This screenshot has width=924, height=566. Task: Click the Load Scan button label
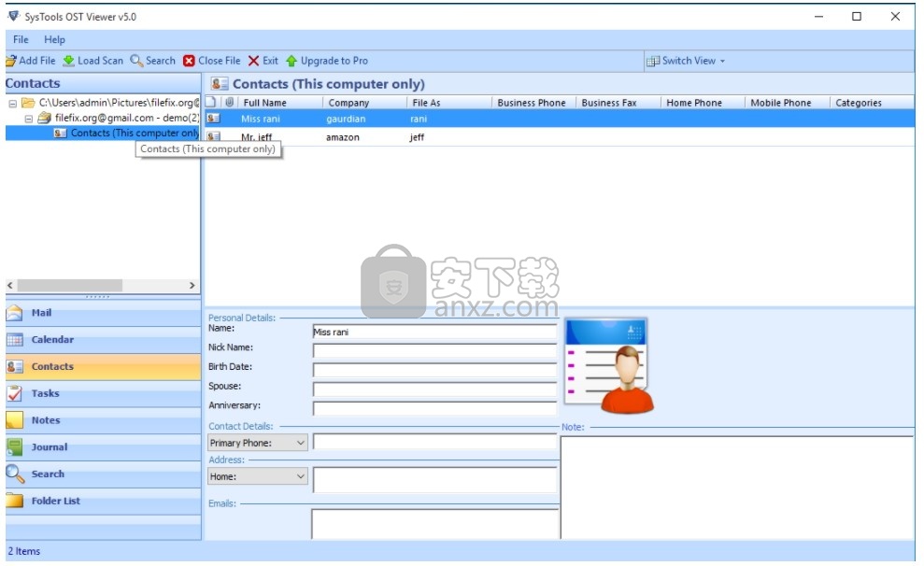(x=100, y=61)
